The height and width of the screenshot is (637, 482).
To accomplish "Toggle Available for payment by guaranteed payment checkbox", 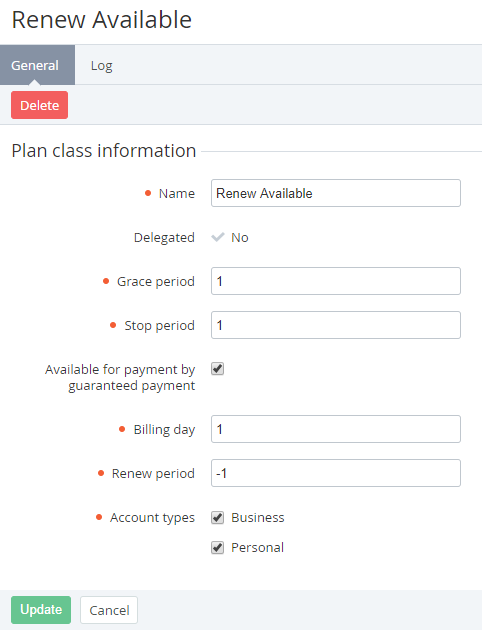I will click(x=217, y=369).
